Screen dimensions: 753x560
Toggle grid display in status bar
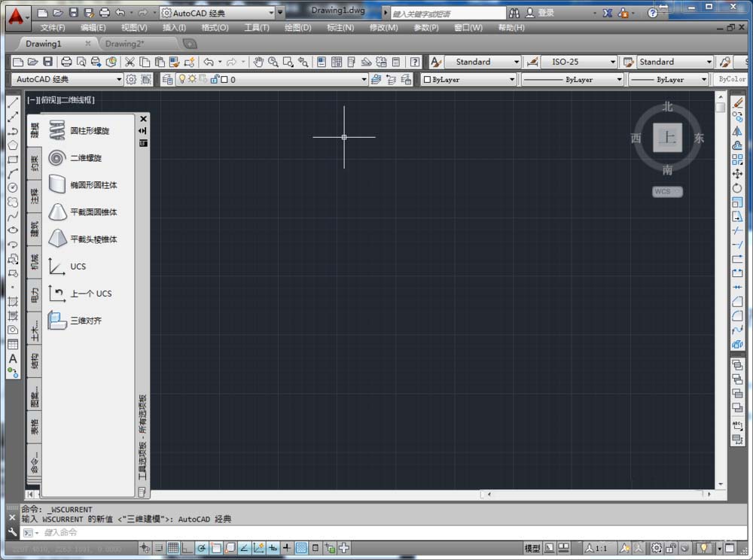click(173, 548)
